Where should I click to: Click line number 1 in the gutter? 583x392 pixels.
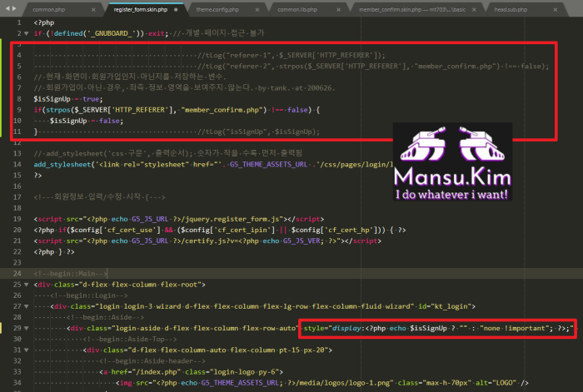pyautogui.click(x=19, y=22)
